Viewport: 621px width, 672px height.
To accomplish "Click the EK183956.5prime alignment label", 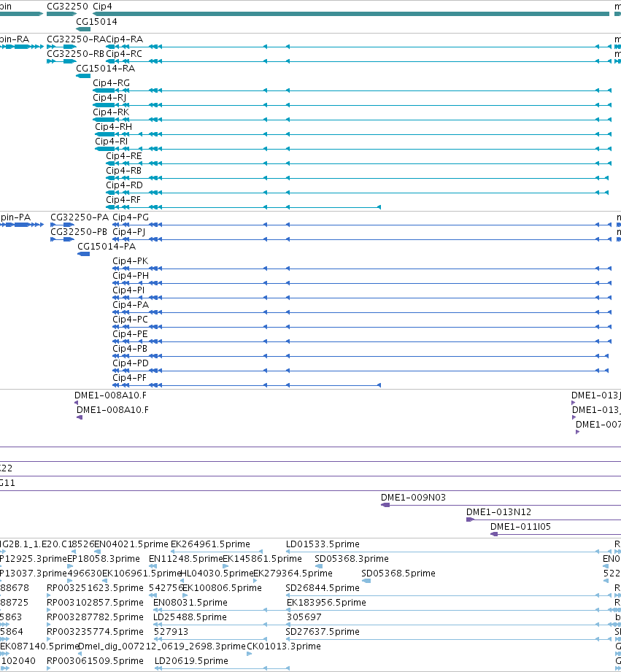I will (327, 603).
